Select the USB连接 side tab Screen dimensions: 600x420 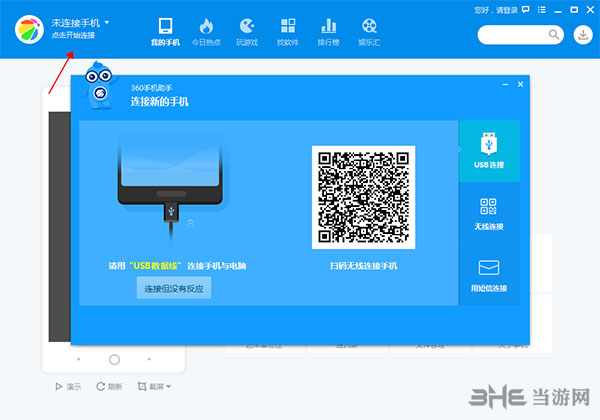(x=489, y=151)
